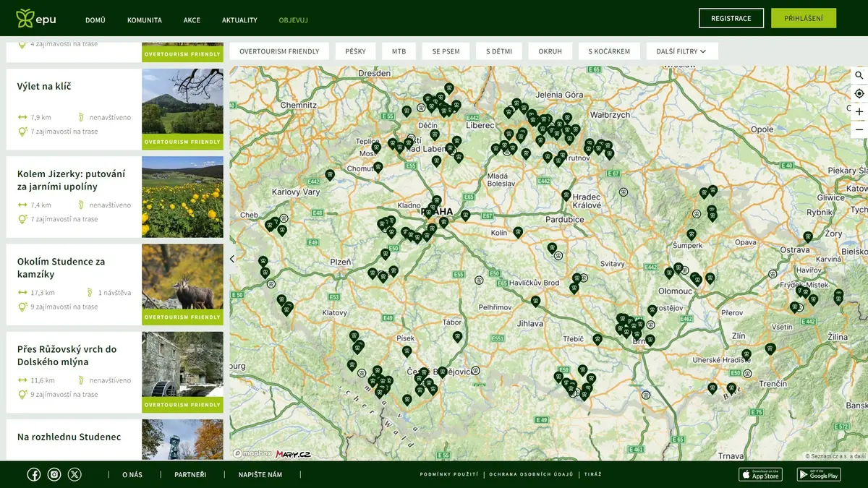This screenshot has height=488, width=868.
Task: Collapse the route list side panel arrow
Action: tap(232, 258)
